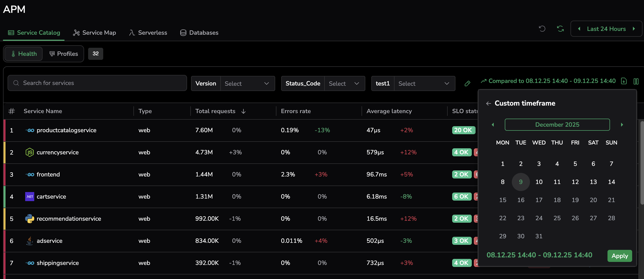The height and width of the screenshot is (279, 644).
Task: Open the Service Map tab
Action: (x=94, y=33)
